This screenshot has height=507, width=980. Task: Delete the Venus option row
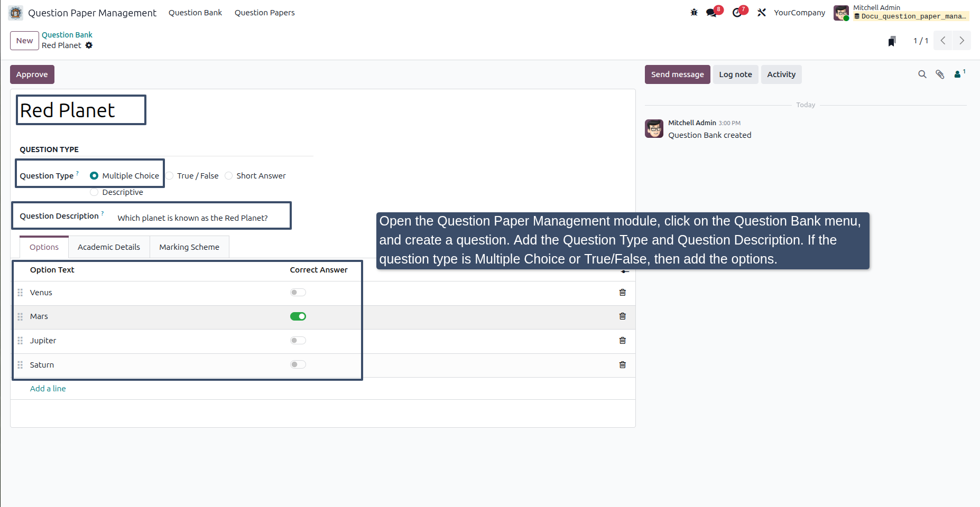coord(623,293)
